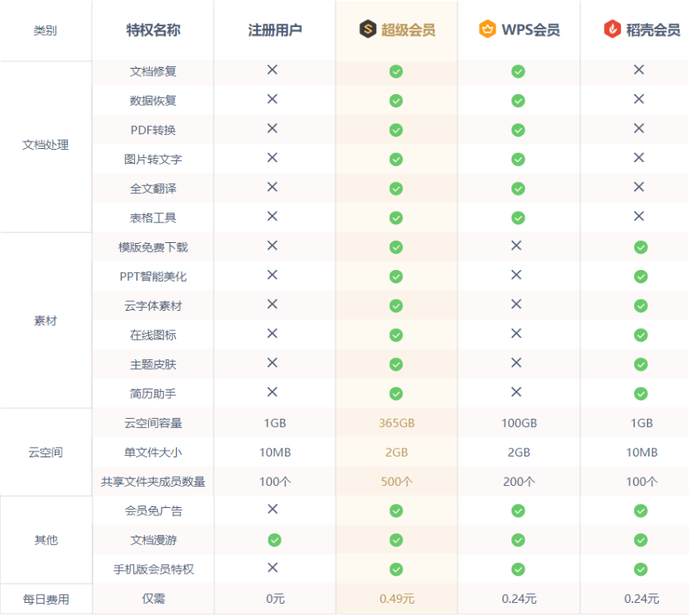Click 简历助手 check mark under 超级会员
The image size is (689, 616).
(396, 393)
